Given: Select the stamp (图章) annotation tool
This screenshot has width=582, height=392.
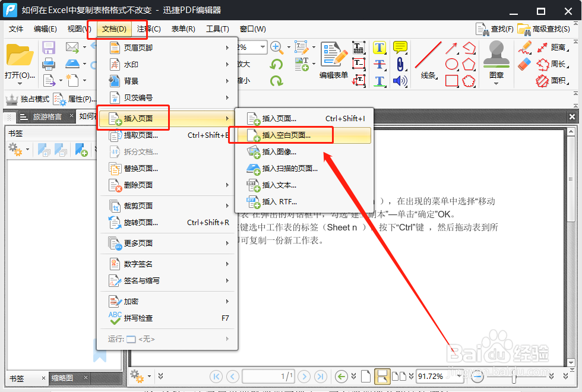Looking at the screenshot, I should (496, 59).
